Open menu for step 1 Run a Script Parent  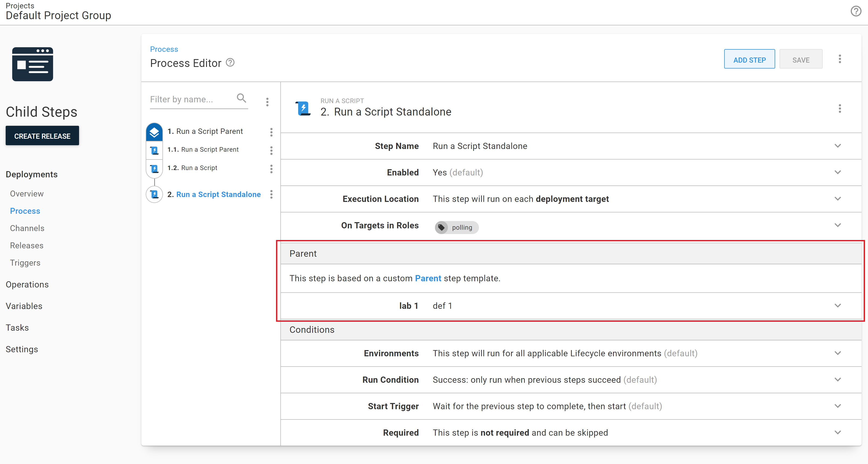pos(271,132)
